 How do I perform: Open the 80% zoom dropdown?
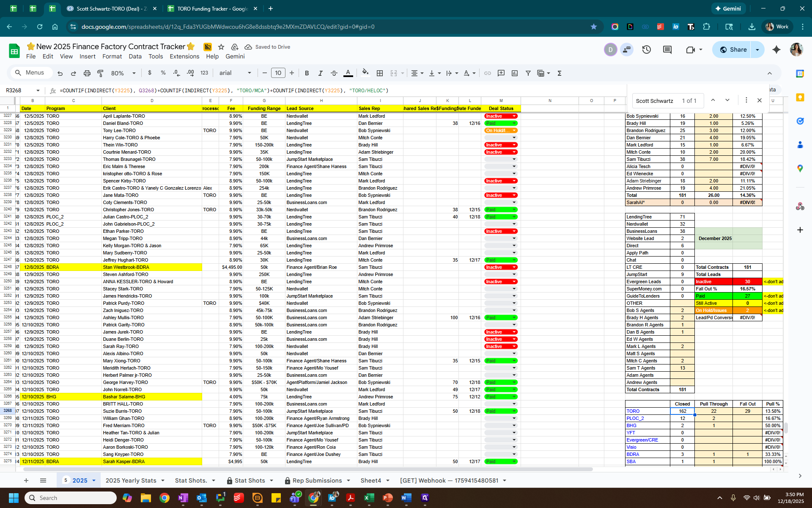[123, 73]
